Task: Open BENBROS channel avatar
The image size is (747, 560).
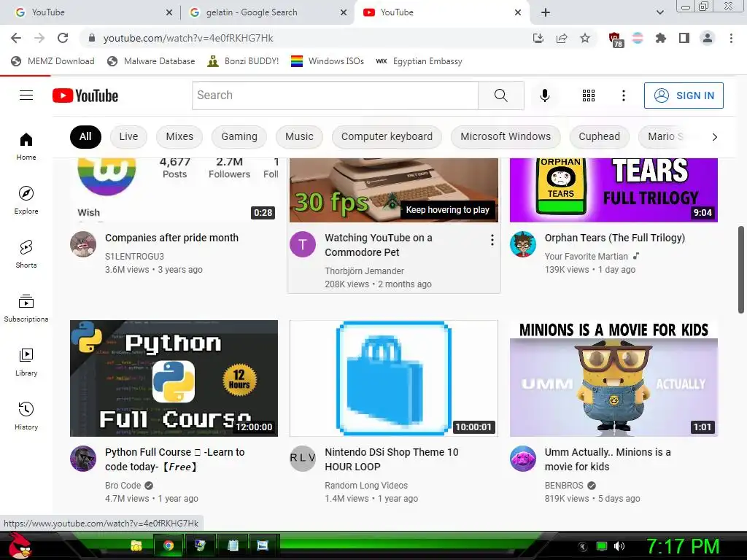Action: click(522, 459)
